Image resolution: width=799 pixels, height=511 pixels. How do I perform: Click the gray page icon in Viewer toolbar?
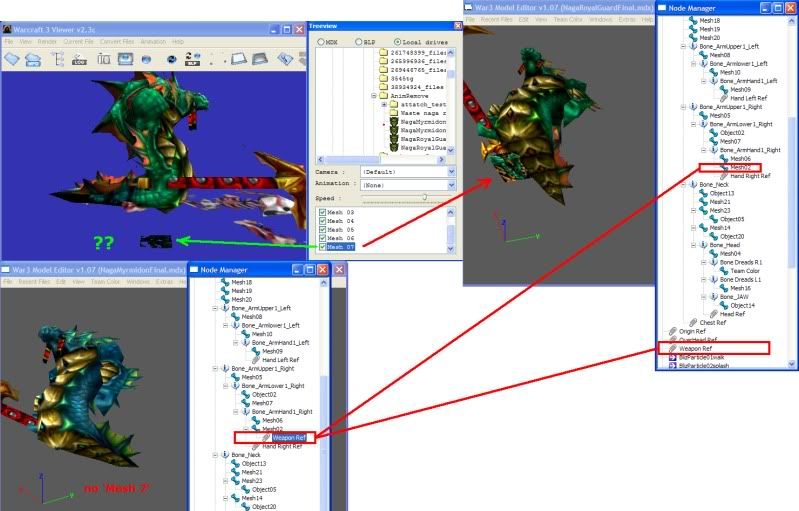[259, 59]
